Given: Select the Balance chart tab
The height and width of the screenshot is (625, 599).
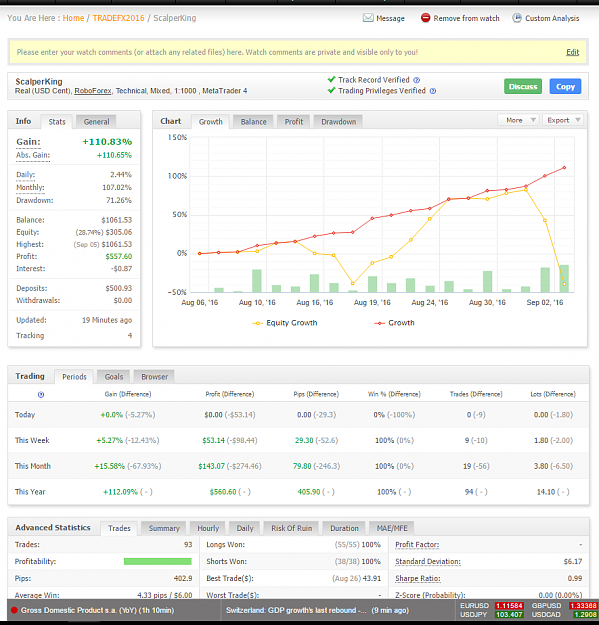Looking at the screenshot, I should pos(253,122).
